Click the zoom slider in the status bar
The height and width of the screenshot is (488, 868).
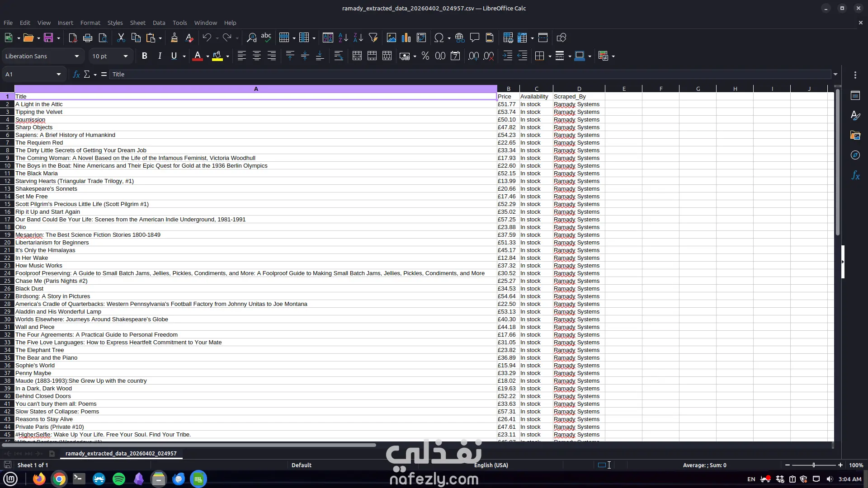click(x=814, y=465)
